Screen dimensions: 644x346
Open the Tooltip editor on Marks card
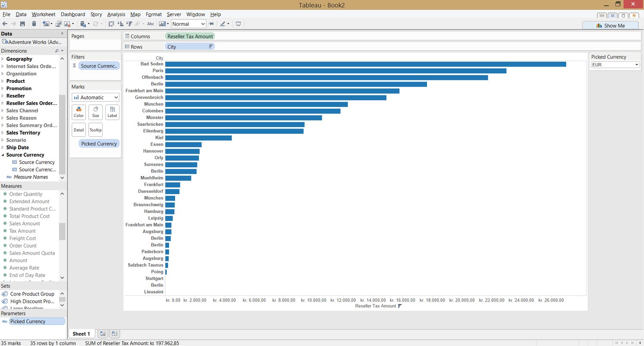95,129
